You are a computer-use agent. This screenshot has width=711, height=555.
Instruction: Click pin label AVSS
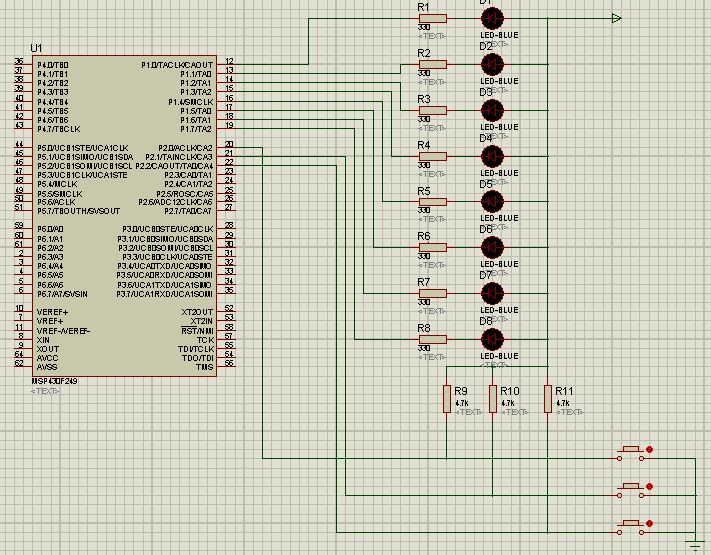click(x=47, y=367)
